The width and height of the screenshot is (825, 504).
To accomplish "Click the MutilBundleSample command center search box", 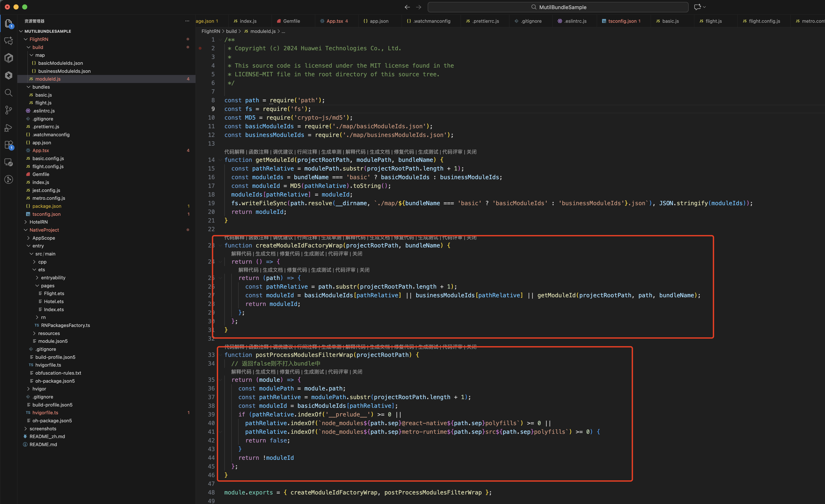I will [x=558, y=7].
